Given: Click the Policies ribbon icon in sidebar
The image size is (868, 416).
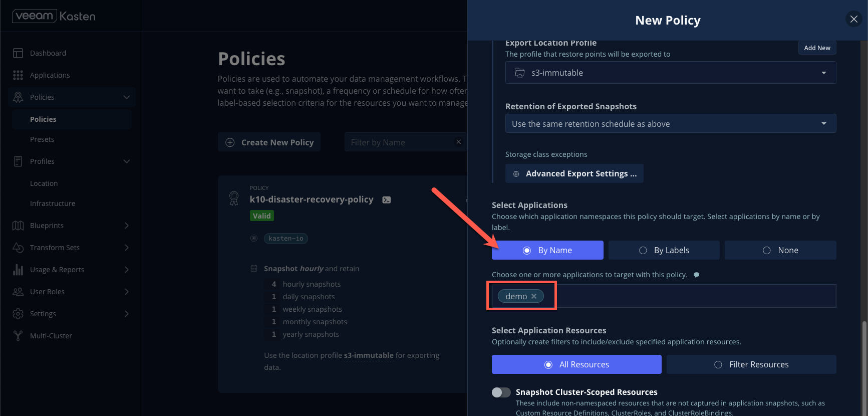Looking at the screenshot, I should 18,97.
